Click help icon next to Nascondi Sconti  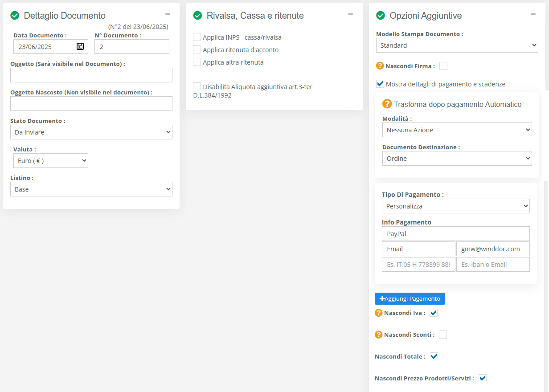tap(379, 335)
